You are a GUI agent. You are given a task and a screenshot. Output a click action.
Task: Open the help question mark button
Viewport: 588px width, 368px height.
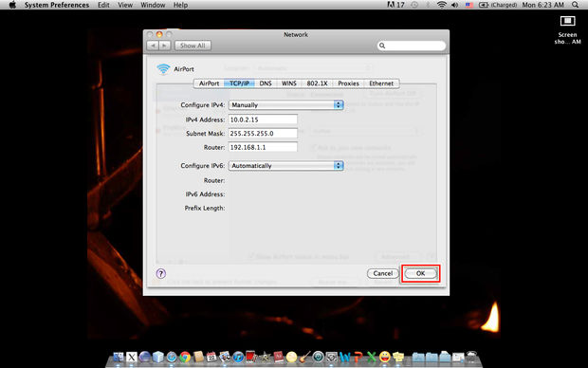161,273
